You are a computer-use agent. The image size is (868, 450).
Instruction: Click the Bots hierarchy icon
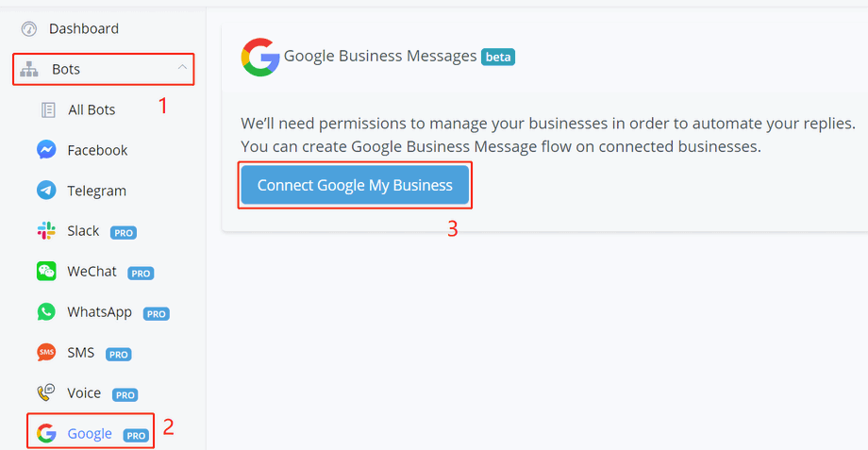point(29,70)
